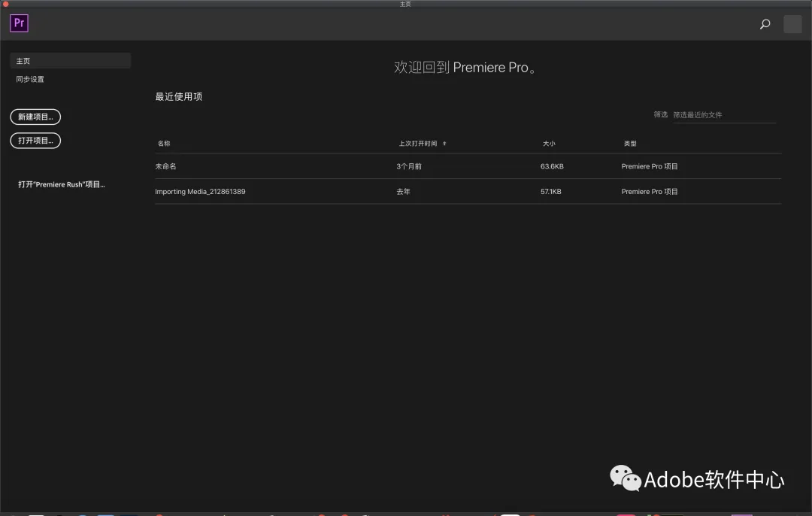This screenshot has height=516, width=812.
Task: Open the recent project 未命名
Action: tap(165, 166)
